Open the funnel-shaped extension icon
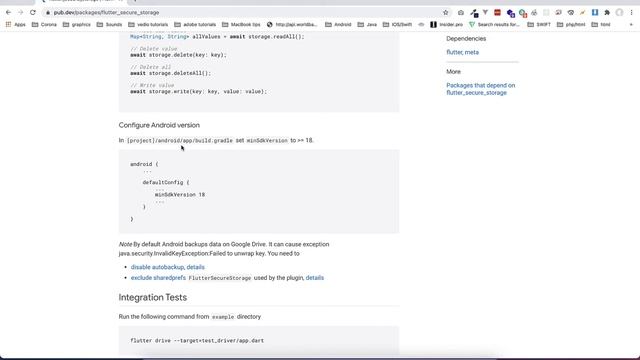 click(485, 13)
